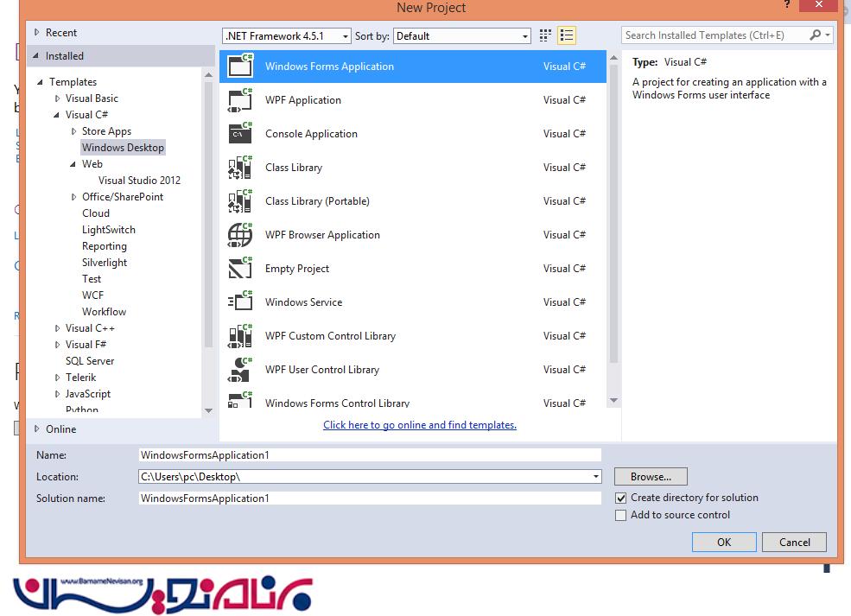The image size is (851, 616).
Task: Enable Add to source control checkbox
Action: point(621,515)
